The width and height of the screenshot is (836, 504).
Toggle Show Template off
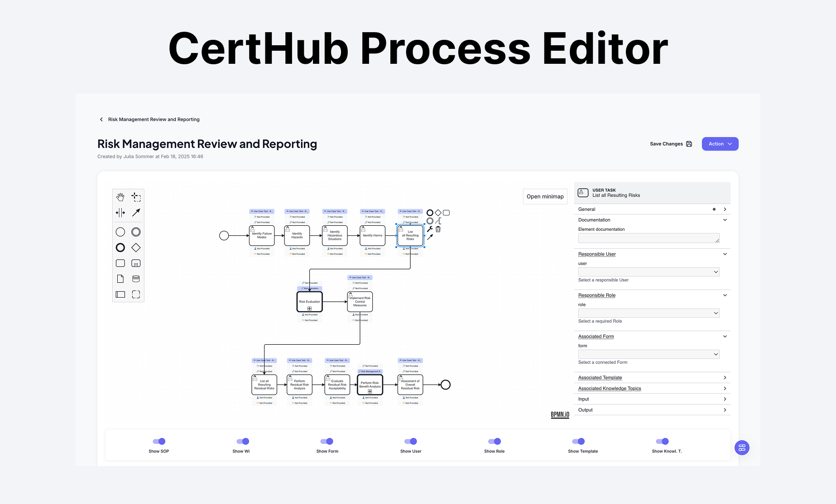[578, 441]
